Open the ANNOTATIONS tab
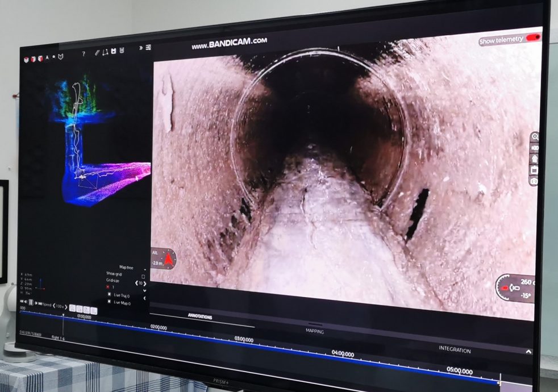 (x=200, y=317)
